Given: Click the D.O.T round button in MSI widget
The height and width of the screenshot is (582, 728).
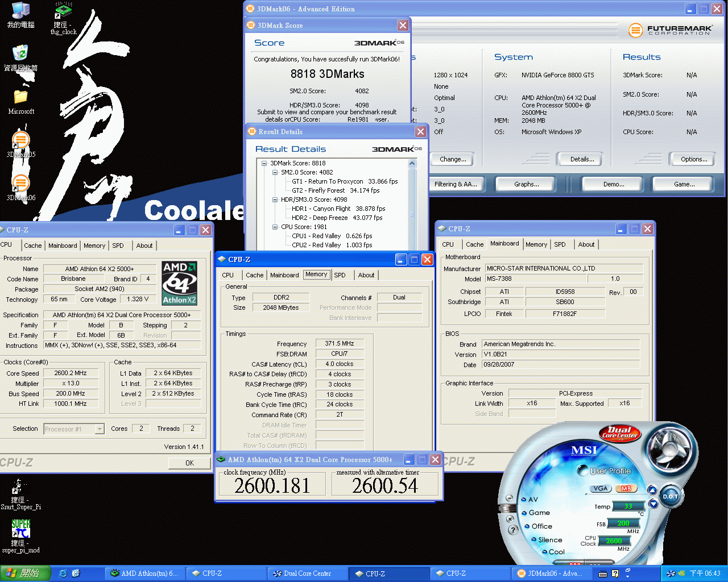Looking at the screenshot, I should [x=670, y=496].
